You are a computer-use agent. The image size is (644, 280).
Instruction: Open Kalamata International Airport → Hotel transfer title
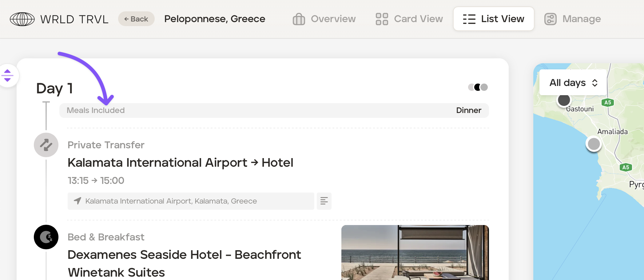[180, 163]
